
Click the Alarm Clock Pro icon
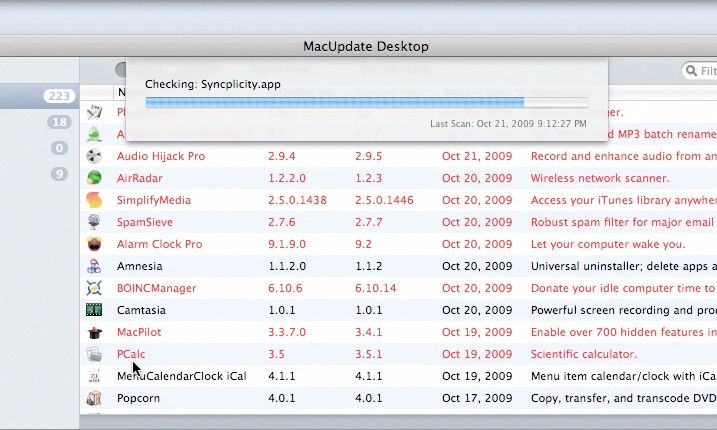[x=94, y=244]
